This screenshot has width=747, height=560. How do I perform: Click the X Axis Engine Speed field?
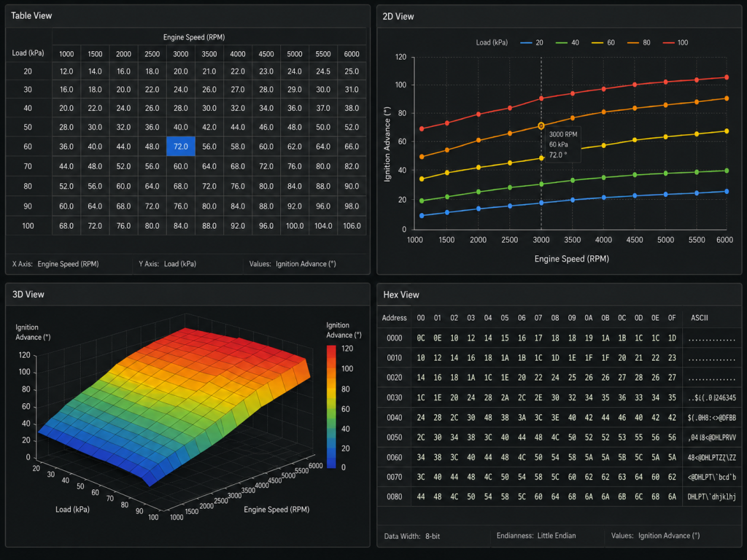(x=55, y=264)
